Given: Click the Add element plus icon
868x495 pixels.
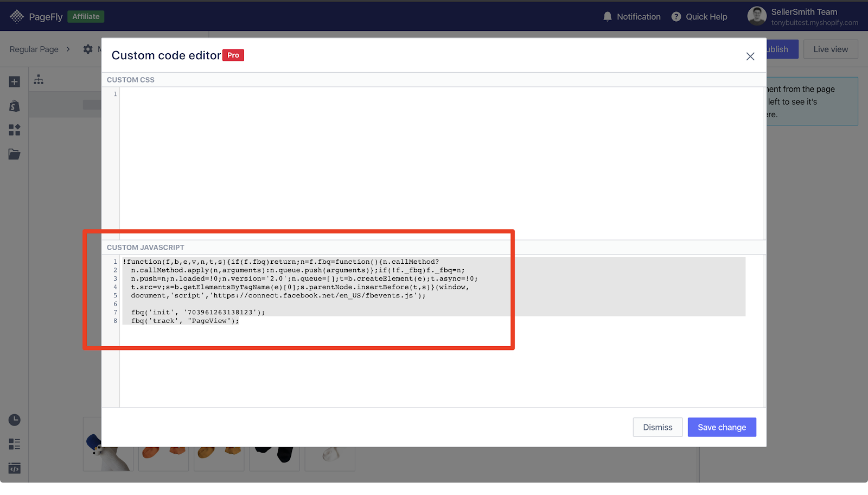Looking at the screenshot, I should tap(15, 82).
